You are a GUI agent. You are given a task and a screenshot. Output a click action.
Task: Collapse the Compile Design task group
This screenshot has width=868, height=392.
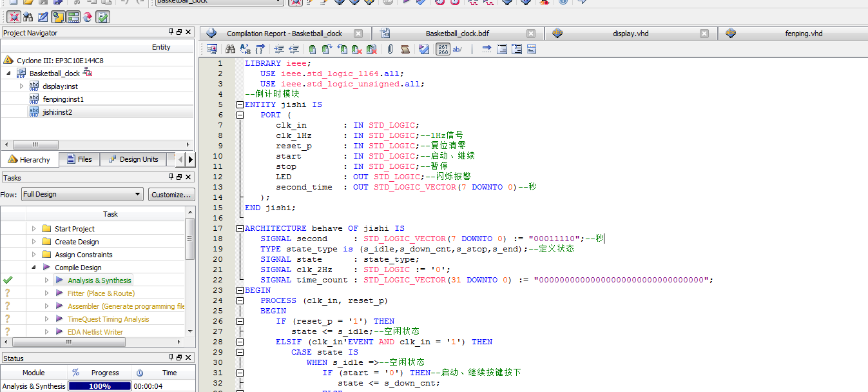point(34,268)
